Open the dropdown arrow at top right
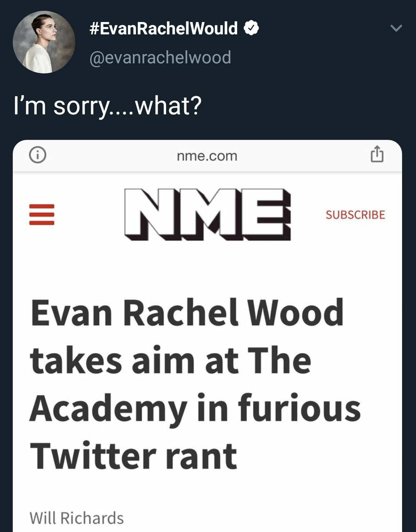The width and height of the screenshot is (416, 532). 396,28
